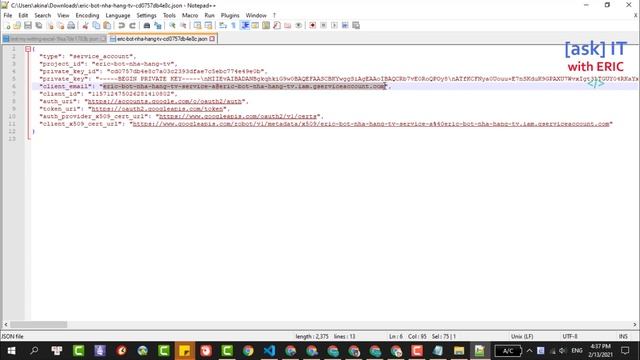The width and height of the screenshot is (640, 360).
Task: Open the client_x509_cert_url metadata link
Action: [x=371, y=124]
